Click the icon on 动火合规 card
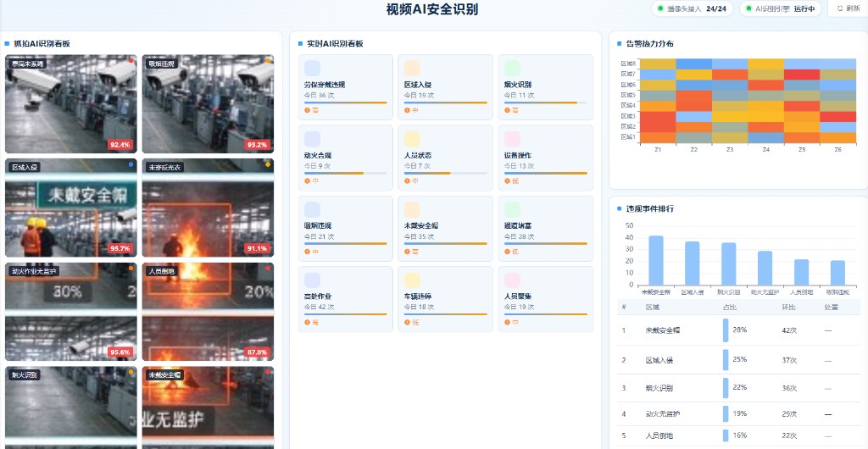 (312, 139)
